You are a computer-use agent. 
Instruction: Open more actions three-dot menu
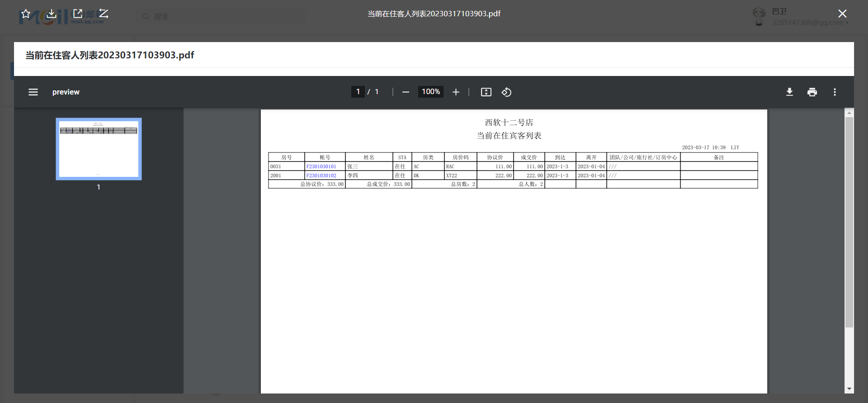(835, 92)
